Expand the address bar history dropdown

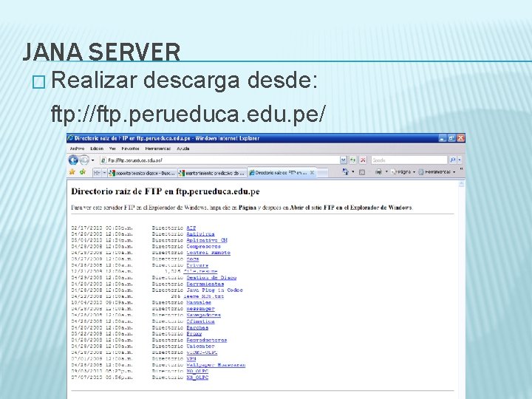coord(344,160)
